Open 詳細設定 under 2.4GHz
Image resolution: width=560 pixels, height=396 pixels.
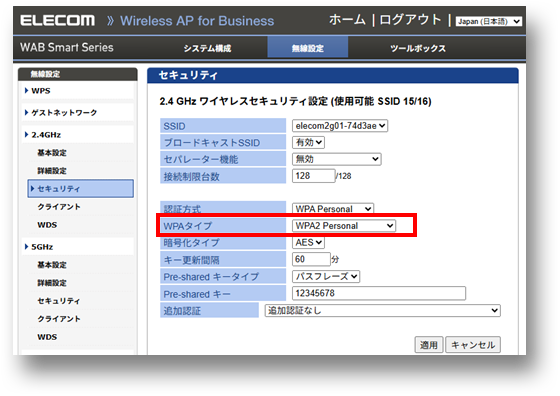(52, 171)
